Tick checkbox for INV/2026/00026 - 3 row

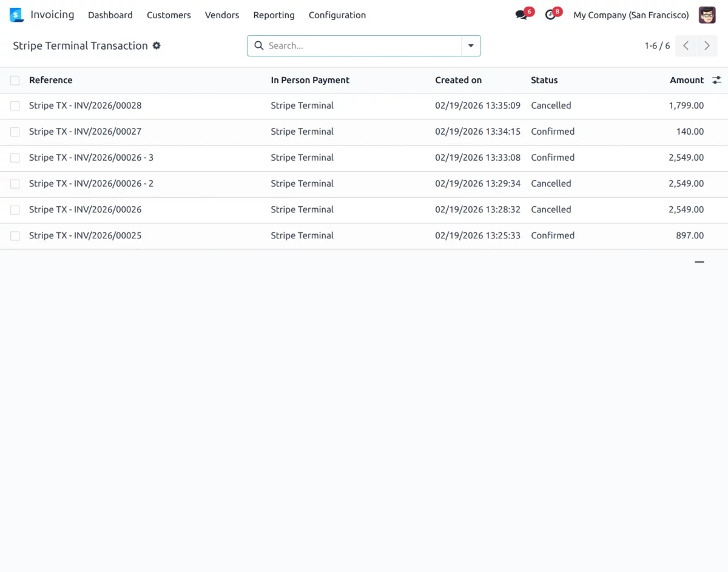pyautogui.click(x=15, y=158)
